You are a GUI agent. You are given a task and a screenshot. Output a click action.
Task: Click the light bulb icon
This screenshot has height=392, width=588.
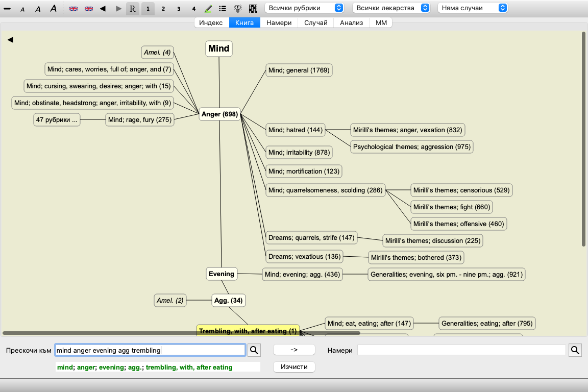pos(237,9)
